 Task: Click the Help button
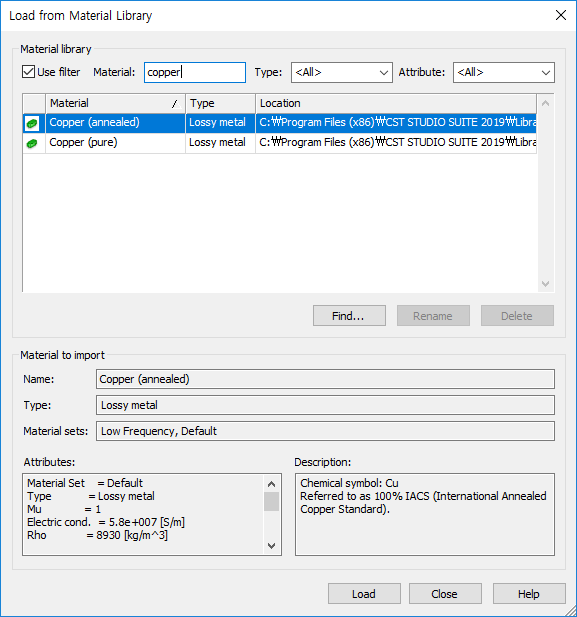pyautogui.click(x=529, y=593)
